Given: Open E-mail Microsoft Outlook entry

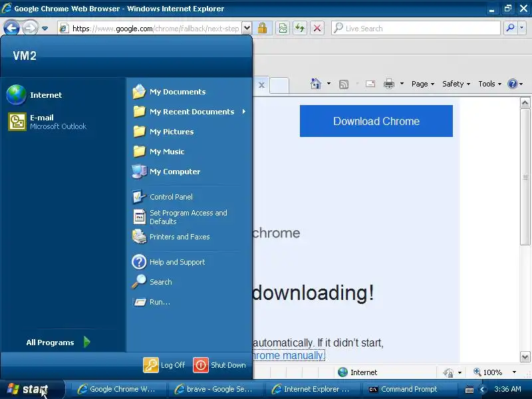Looking at the screenshot, I should [63, 122].
